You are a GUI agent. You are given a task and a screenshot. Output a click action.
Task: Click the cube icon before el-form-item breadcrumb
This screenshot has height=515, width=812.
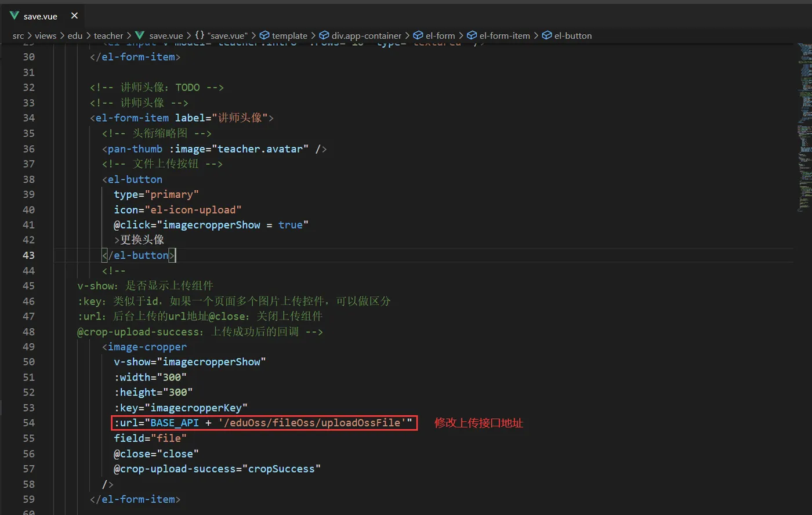[472, 36]
